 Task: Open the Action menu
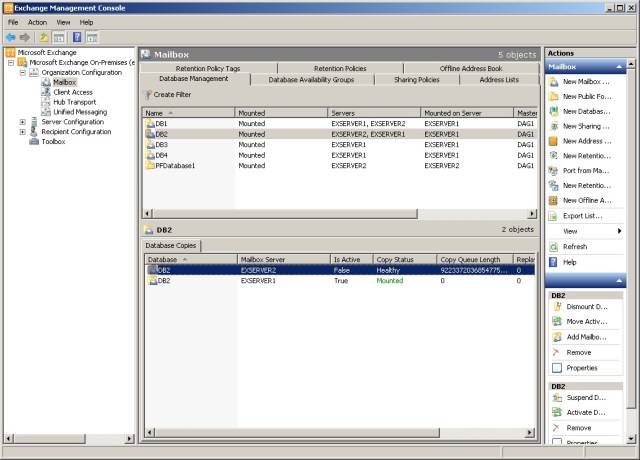pos(37,22)
